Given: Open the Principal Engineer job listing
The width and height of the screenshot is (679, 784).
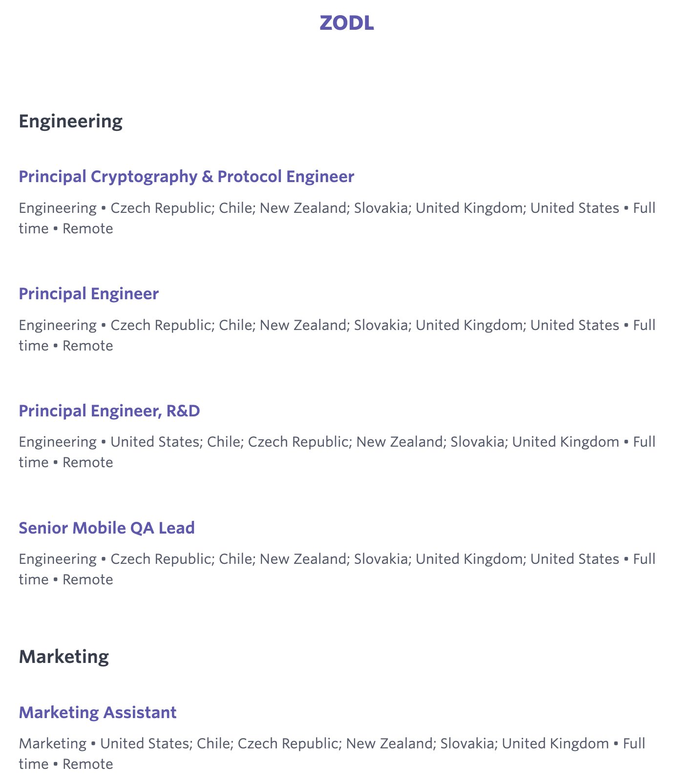Looking at the screenshot, I should pos(88,293).
